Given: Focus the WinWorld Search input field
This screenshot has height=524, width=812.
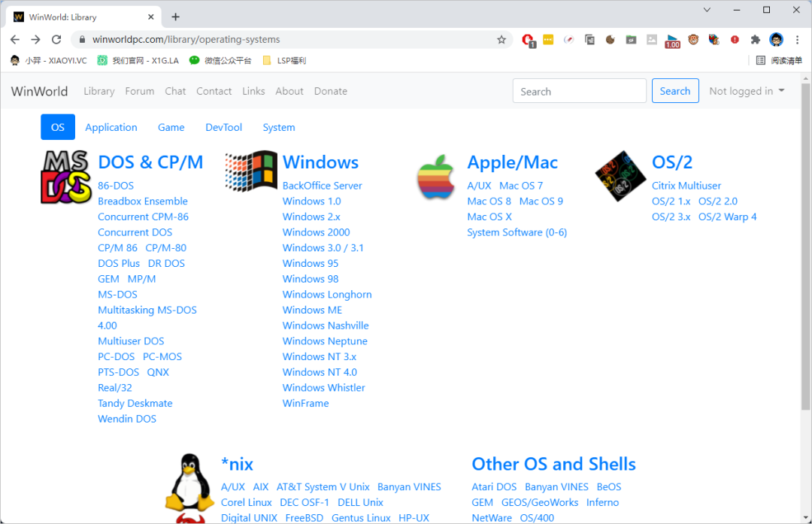Looking at the screenshot, I should click(x=579, y=91).
